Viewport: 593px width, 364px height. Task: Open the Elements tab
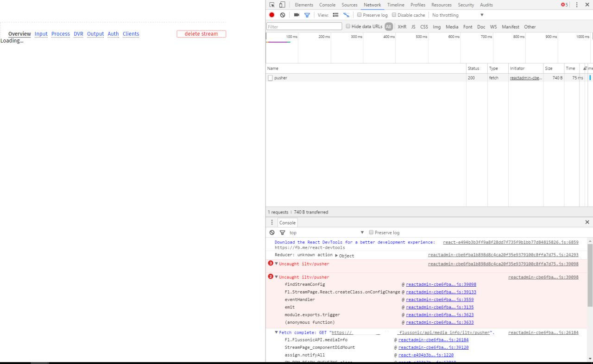304,5
